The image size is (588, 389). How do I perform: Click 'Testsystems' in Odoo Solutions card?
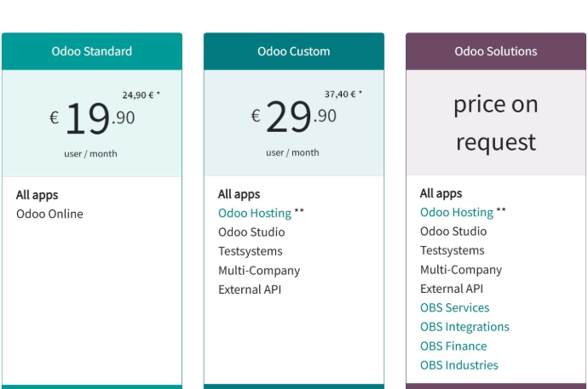(x=453, y=250)
